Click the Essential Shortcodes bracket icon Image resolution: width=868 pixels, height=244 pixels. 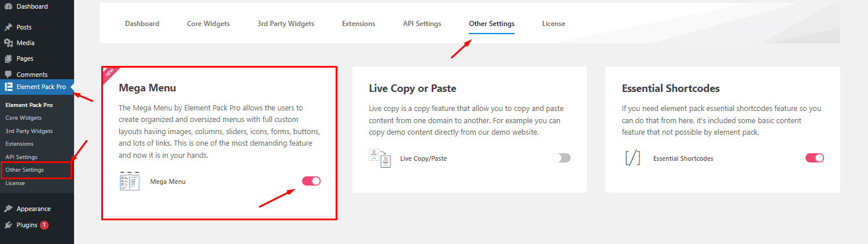(x=632, y=158)
